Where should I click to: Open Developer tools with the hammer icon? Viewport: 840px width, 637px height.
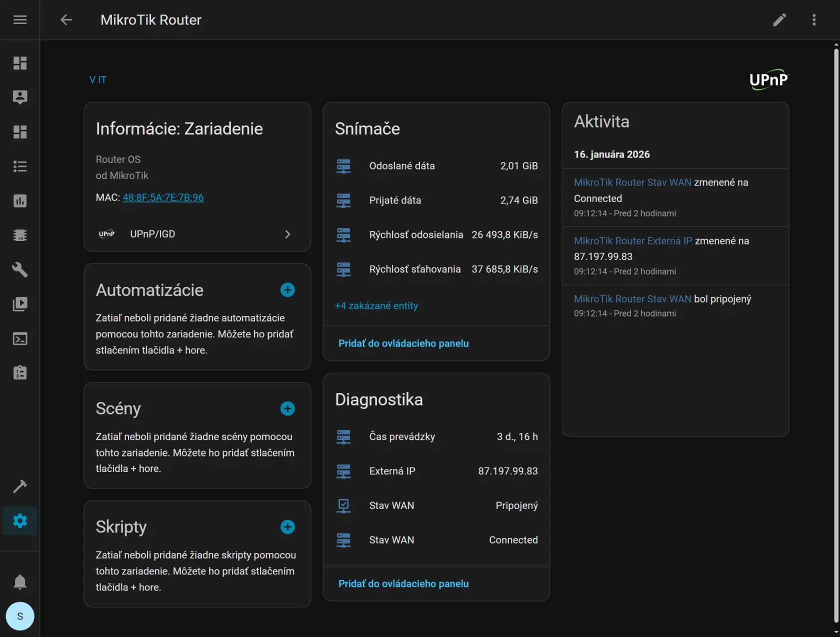[x=20, y=486]
